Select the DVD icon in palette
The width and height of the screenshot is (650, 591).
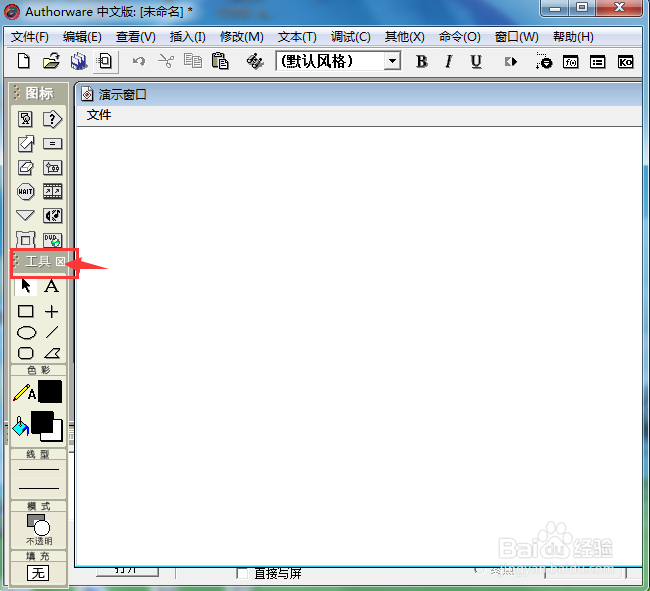(x=52, y=240)
